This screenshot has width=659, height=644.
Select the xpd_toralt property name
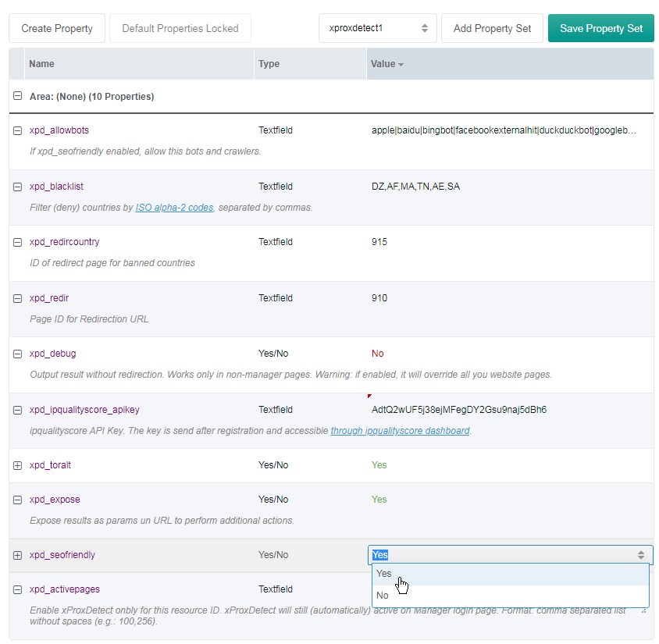coord(50,465)
